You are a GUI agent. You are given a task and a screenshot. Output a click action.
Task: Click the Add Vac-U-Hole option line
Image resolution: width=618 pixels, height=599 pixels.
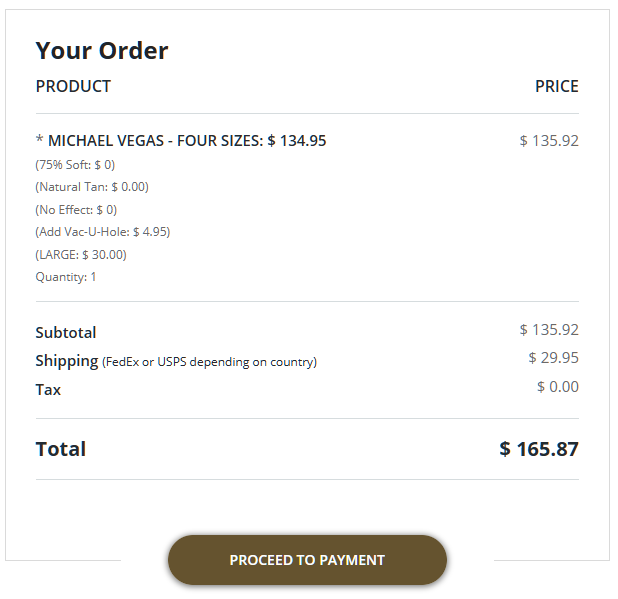103,232
